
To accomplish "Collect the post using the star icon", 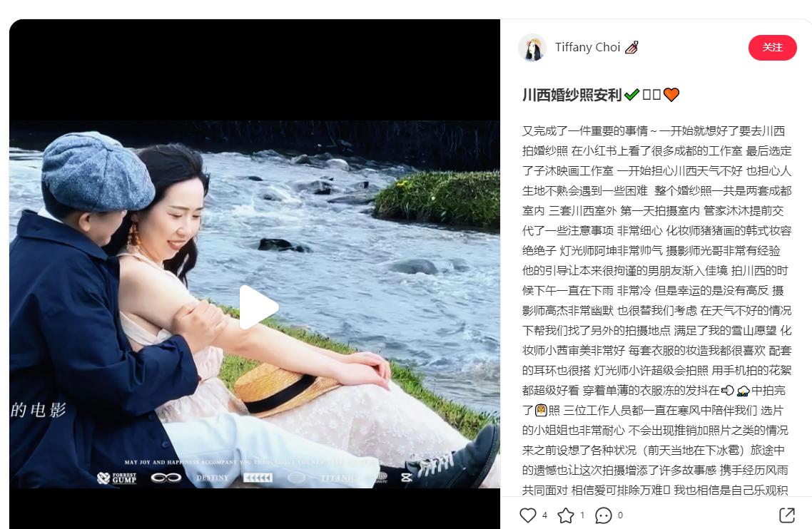I will pyautogui.click(x=566, y=515).
